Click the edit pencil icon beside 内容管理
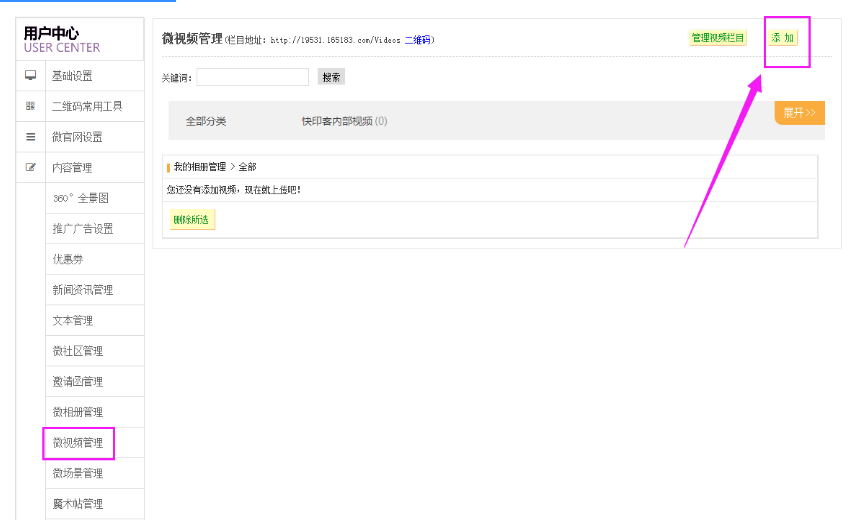The height and width of the screenshot is (524, 867). pyautogui.click(x=30, y=168)
